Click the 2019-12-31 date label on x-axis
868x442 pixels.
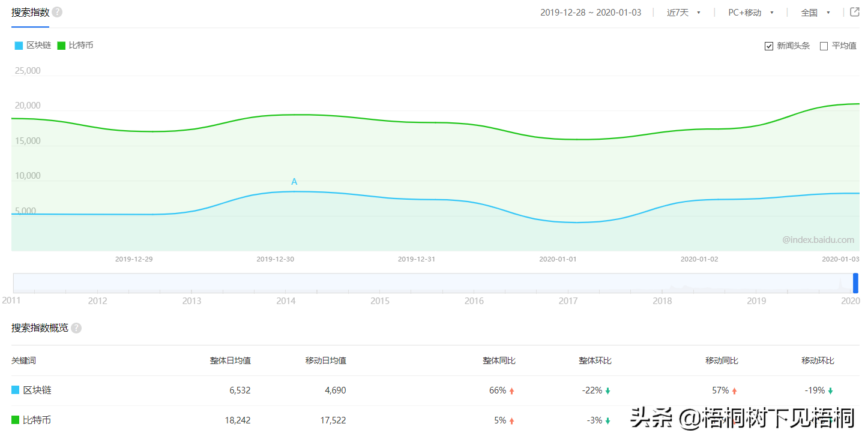point(417,260)
